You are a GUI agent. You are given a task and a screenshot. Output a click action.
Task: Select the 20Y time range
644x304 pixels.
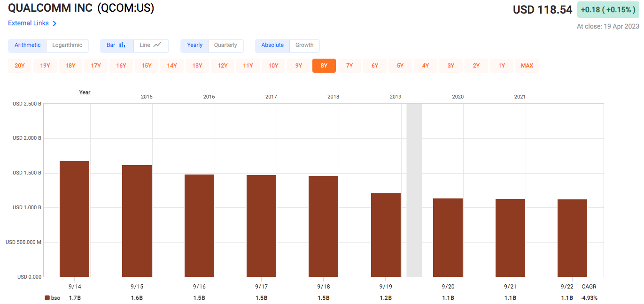pos(20,66)
